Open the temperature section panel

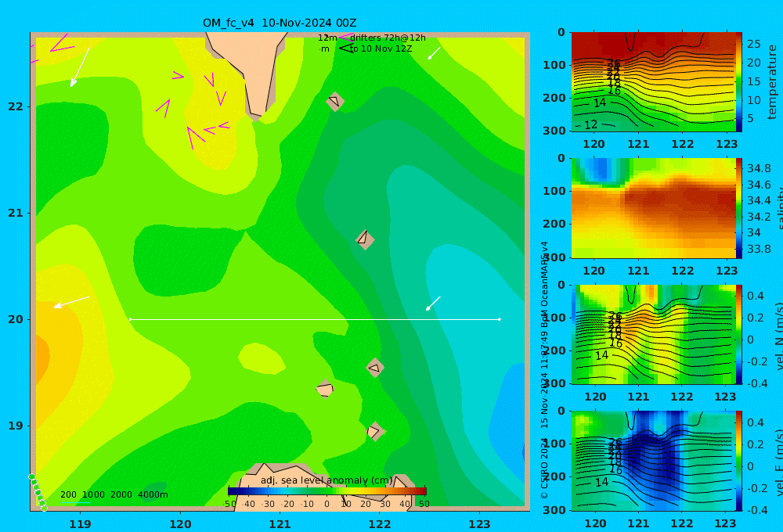653,82
